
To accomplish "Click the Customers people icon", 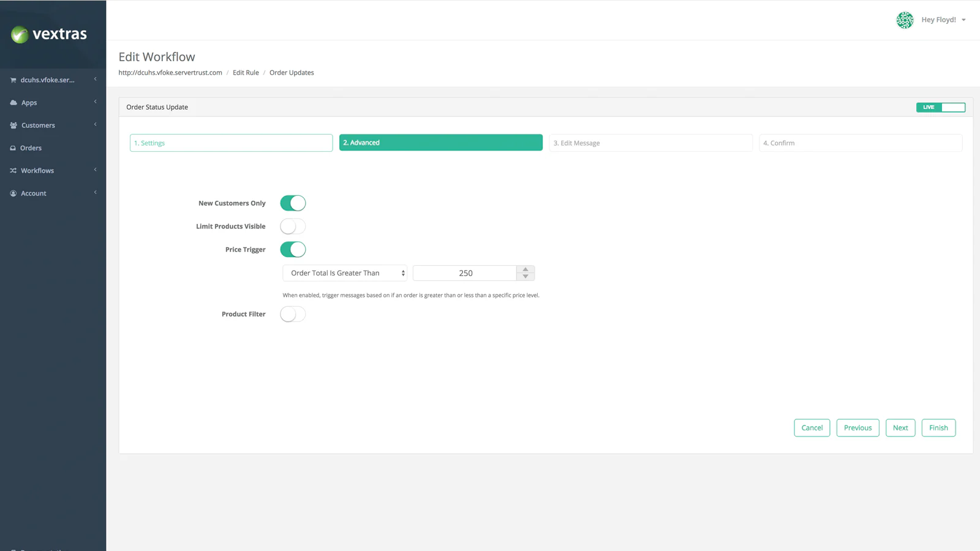I will coord(13,126).
